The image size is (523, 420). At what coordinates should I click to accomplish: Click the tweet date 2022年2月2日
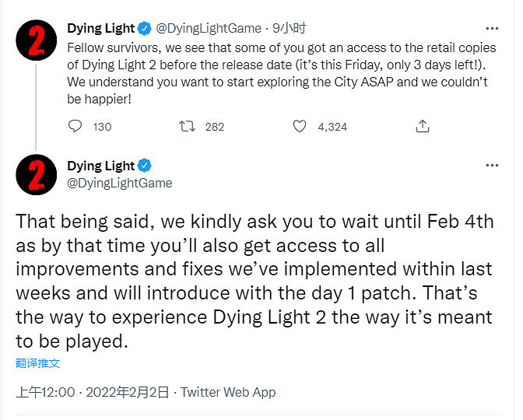pos(128,393)
